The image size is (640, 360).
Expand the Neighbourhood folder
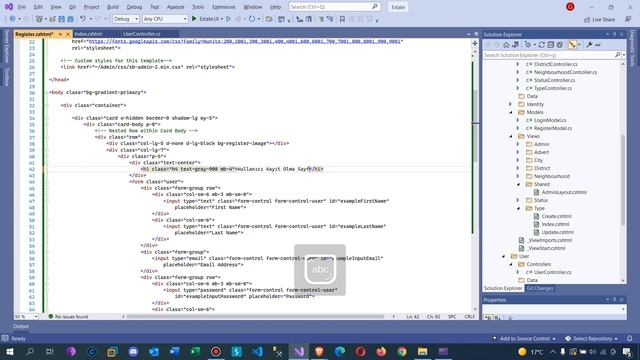[518, 176]
